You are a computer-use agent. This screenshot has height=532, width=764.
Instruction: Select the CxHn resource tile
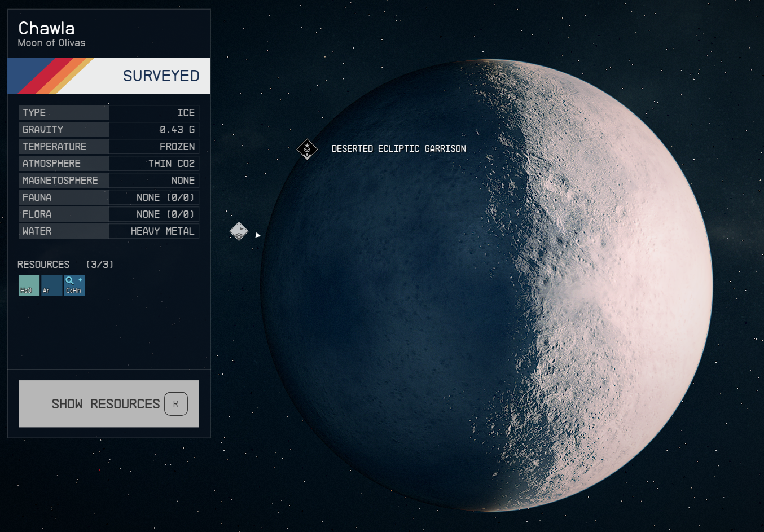tap(74, 285)
